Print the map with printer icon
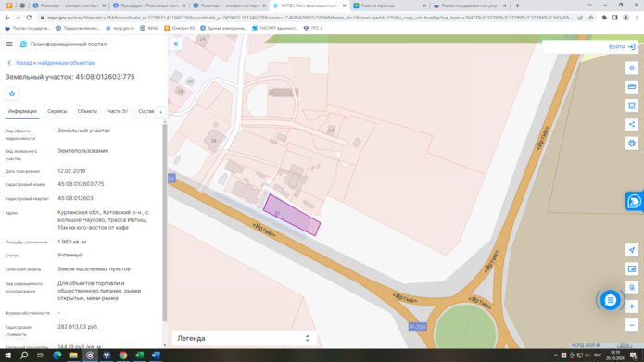 pyautogui.click(x=632, y=144)
